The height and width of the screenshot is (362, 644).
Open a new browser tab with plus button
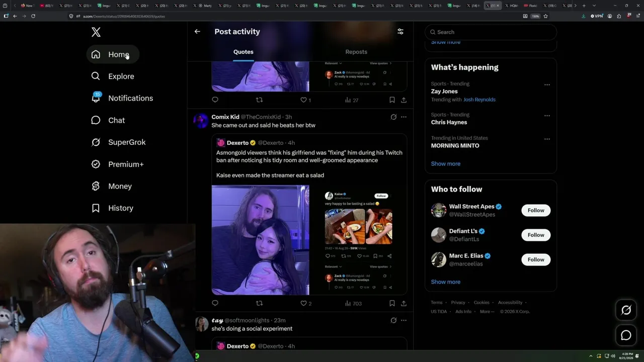tap(584, 6)
